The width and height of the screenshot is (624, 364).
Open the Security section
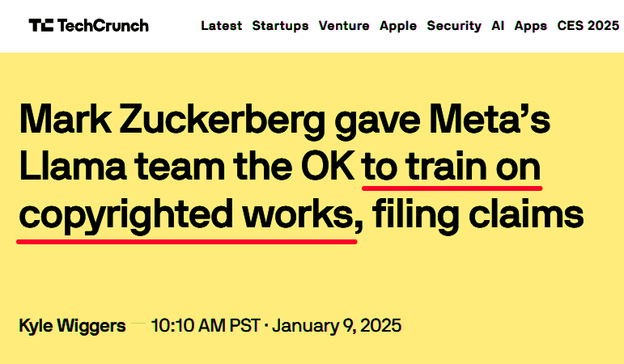click(x=454, y=25)
